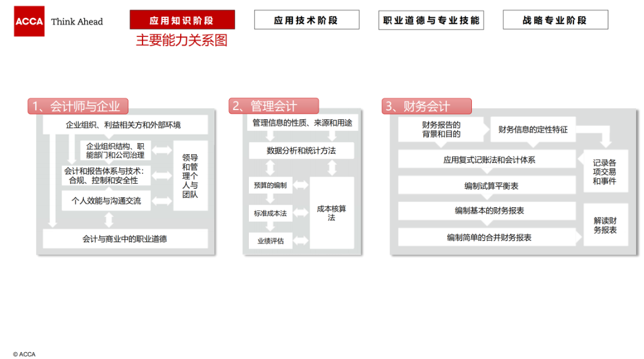Select the 1、会计师与企业 header
The height and width of the screenshot is (359, 644).
[x=78, y=106]
